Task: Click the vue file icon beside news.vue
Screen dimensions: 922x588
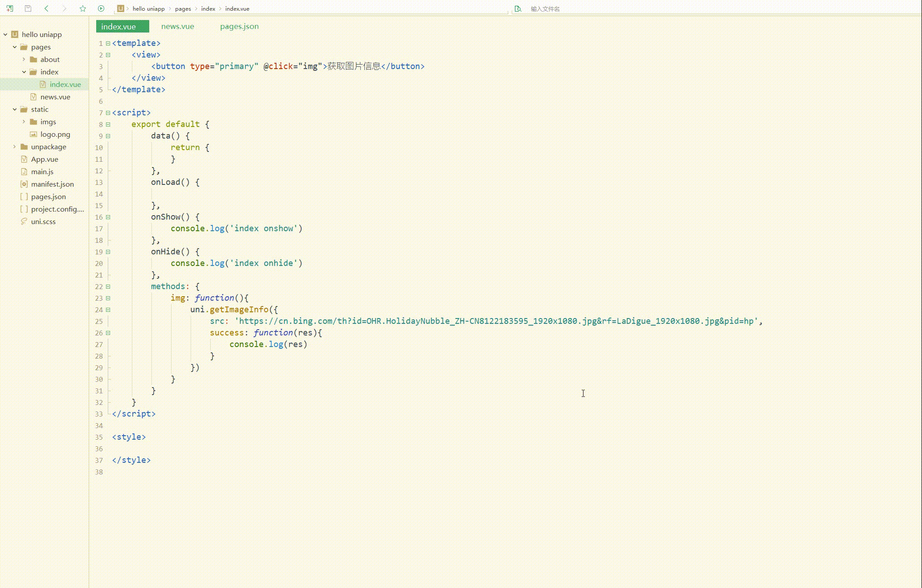Action: click(33, 97)
